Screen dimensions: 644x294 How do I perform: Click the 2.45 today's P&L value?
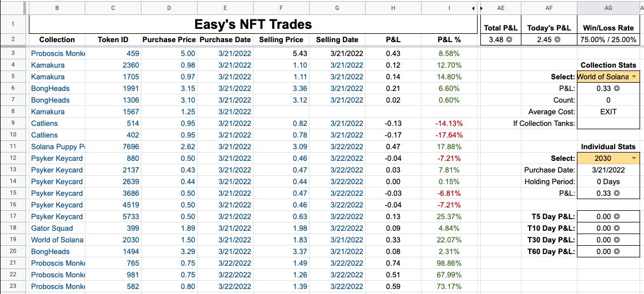pos(549,40)
